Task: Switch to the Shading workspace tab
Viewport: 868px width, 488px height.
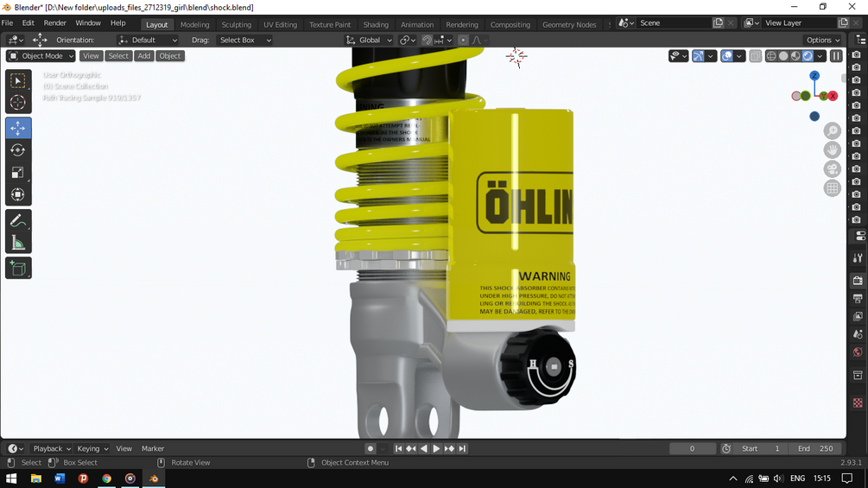Action: 376,24
